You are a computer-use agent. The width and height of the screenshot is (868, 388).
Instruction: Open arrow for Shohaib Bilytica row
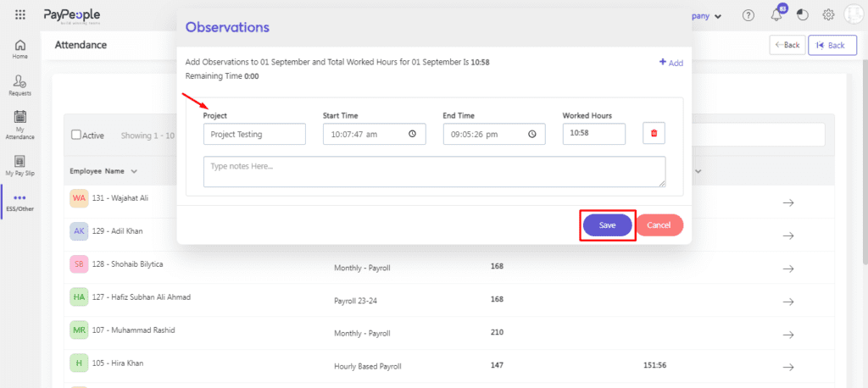pyautogui.click(x=788, y=269)
